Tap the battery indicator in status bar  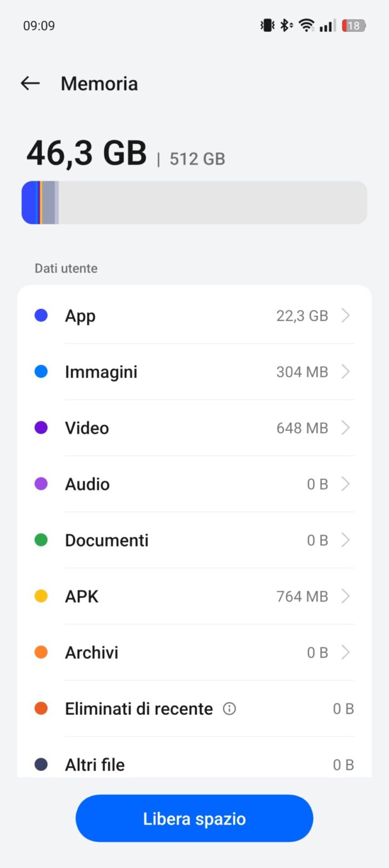tap(353, 26)
